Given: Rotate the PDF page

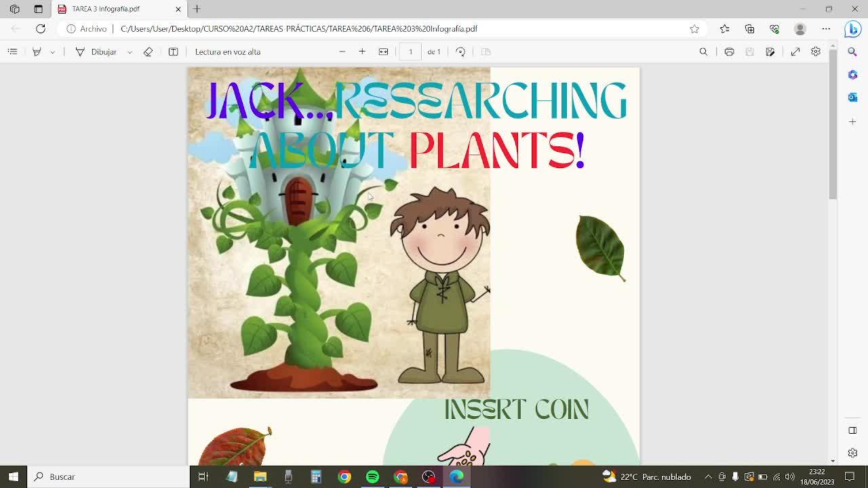Looking at the screenshot, I should 460,52.
